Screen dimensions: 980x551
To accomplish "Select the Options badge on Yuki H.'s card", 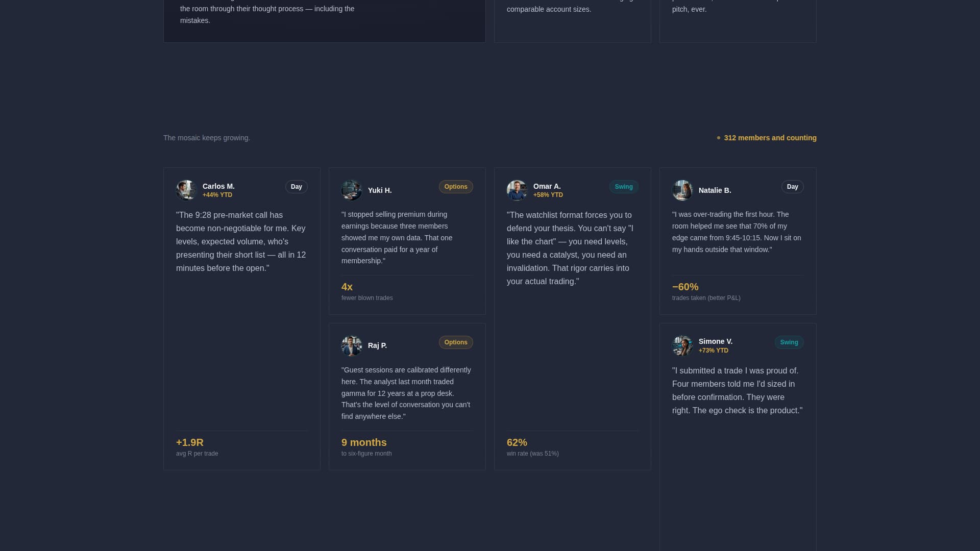I will tap(456, 187).
